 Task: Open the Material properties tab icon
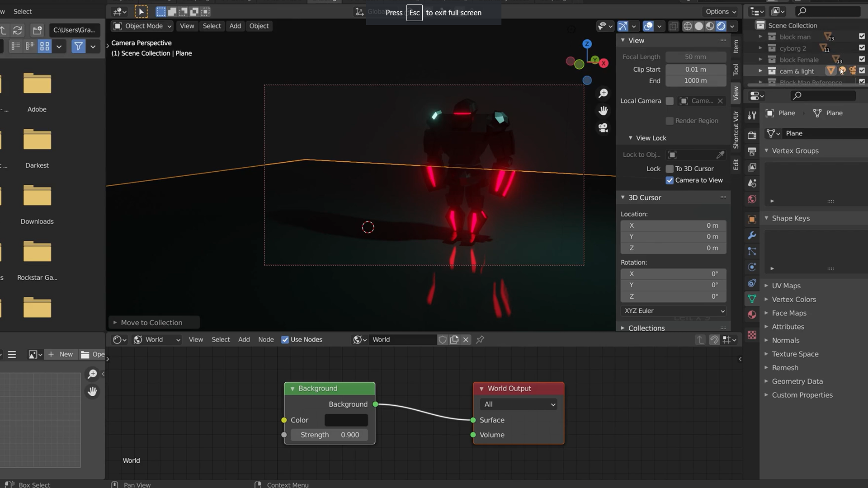pyautogui.click(x=752, y=315)
